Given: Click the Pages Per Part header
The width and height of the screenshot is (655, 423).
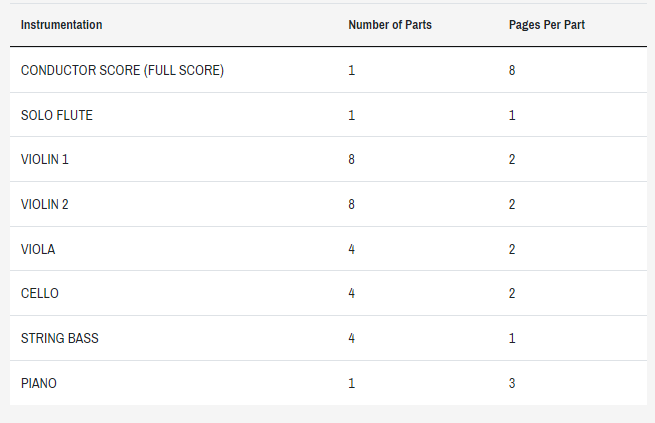Looking at the screenshot, I should (546, 25).
